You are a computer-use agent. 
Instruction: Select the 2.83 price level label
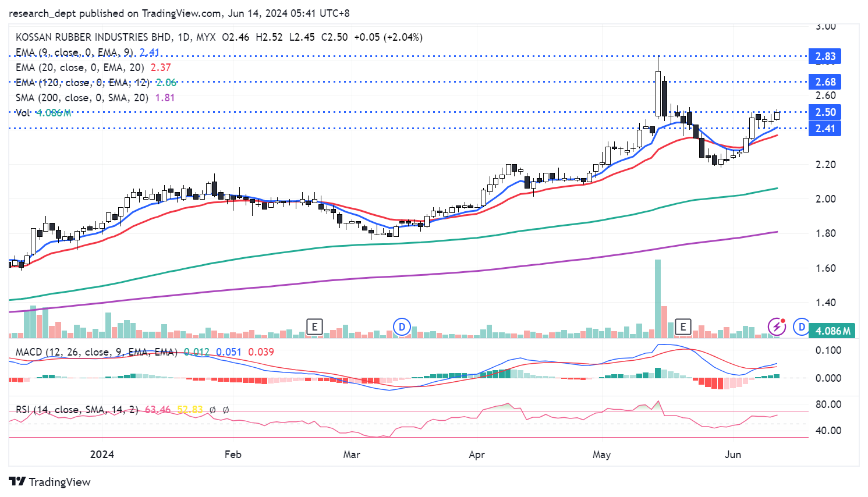click(x=825, y=56)
